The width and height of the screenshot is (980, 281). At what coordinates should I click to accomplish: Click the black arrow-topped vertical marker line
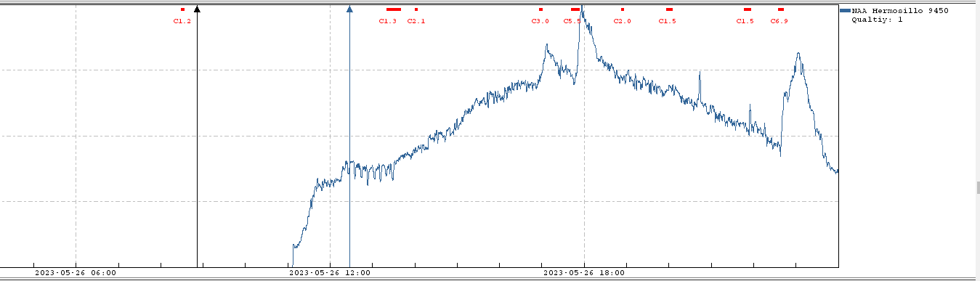click(197, 136)
